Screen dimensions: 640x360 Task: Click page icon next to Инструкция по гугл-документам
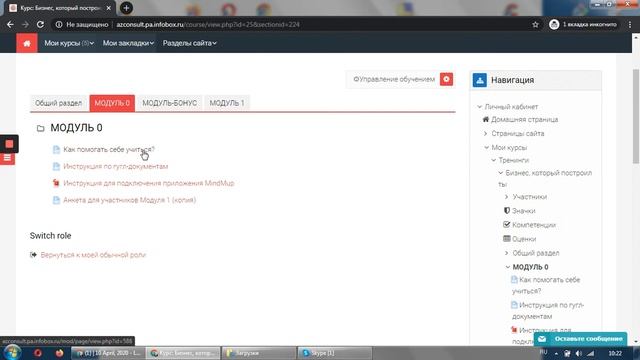(56, 167)
